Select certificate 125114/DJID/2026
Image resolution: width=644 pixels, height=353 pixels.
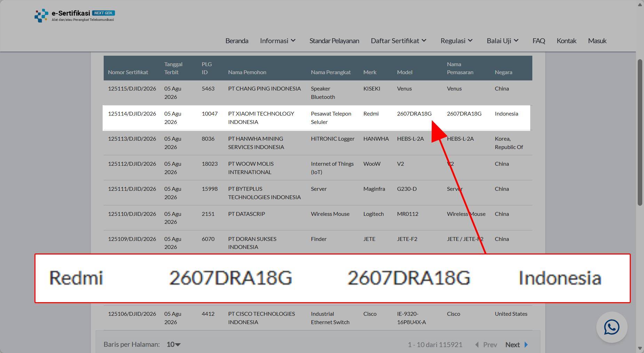132,113
